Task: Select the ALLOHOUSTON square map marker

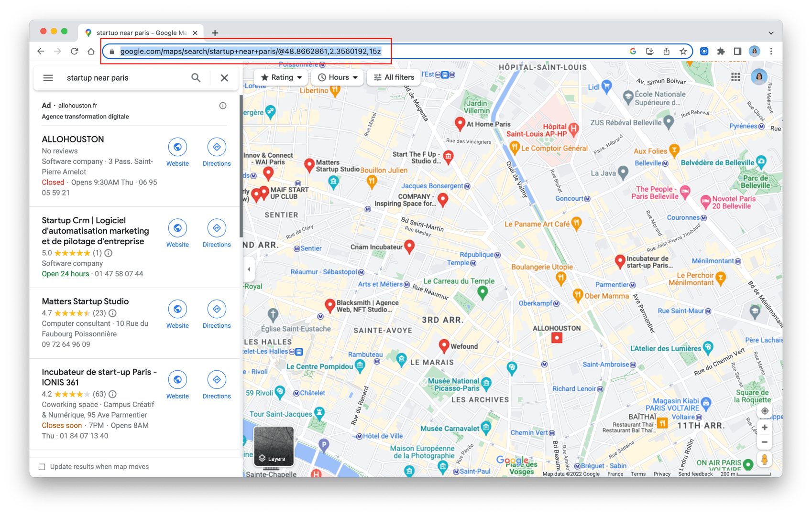Action: coord(557,338)
